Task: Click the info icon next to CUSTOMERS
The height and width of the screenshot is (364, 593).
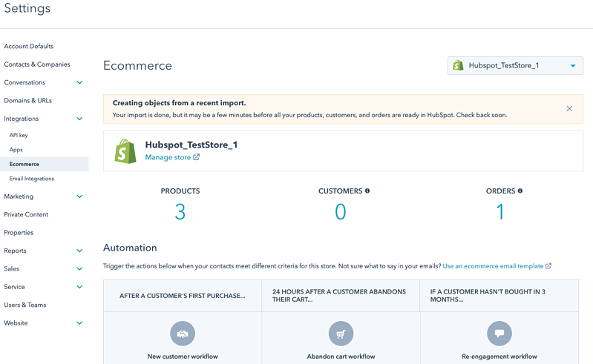Action: click(367, 191)
